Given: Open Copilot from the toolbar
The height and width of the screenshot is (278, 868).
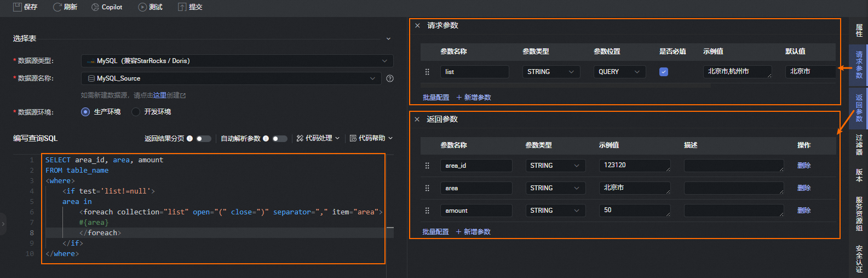Looking at the screenshot, I should click(107, 7).
